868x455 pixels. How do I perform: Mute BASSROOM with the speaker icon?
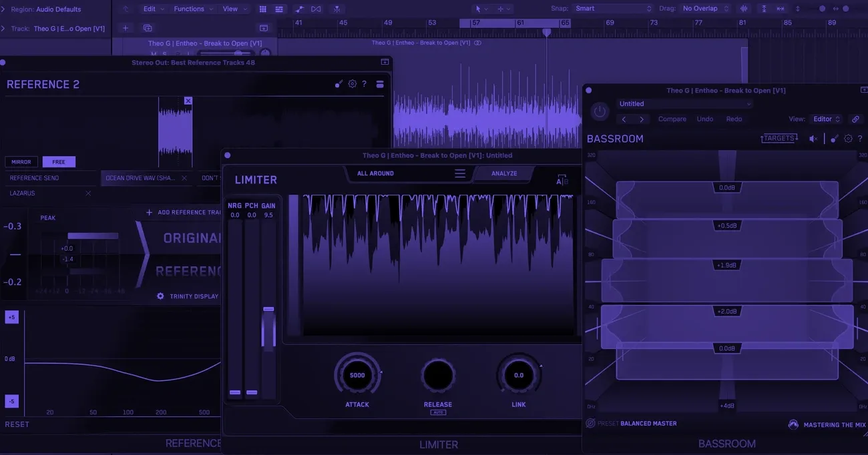pos(812,137)
